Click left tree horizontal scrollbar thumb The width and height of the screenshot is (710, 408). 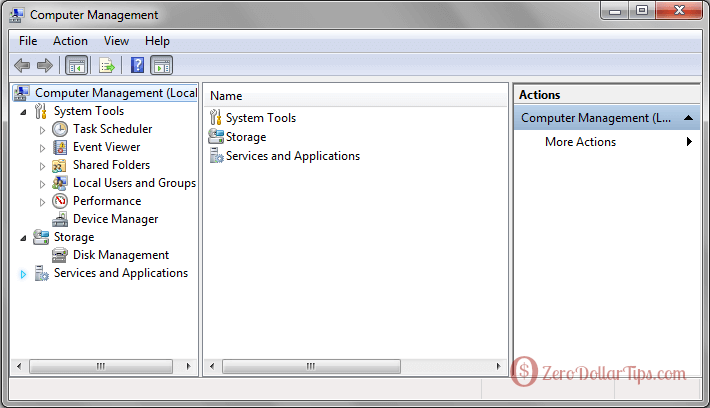pyautogui.click(x=101, y=366)
